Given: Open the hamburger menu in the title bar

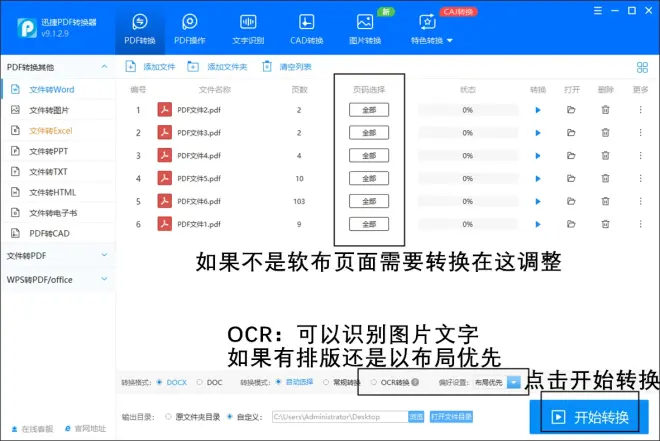Looking at the screenshot, I should coord(598,11).
